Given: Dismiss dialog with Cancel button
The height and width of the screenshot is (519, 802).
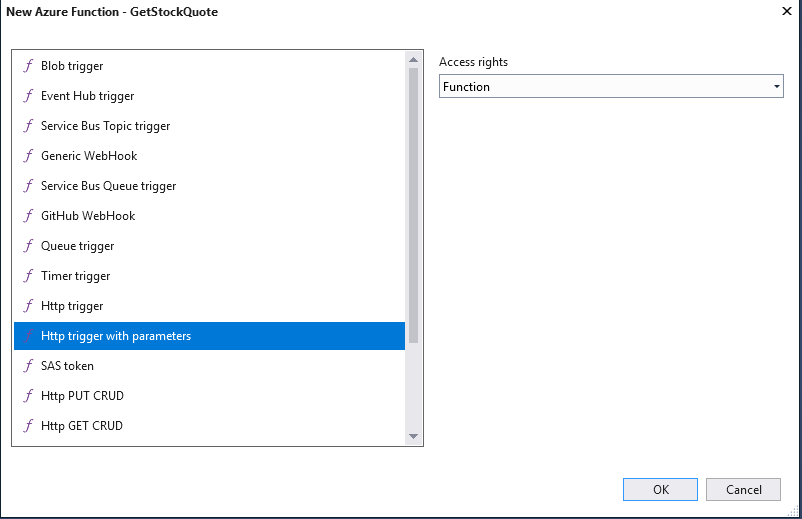Looking at the screenshot, I should tap(743, 490).
